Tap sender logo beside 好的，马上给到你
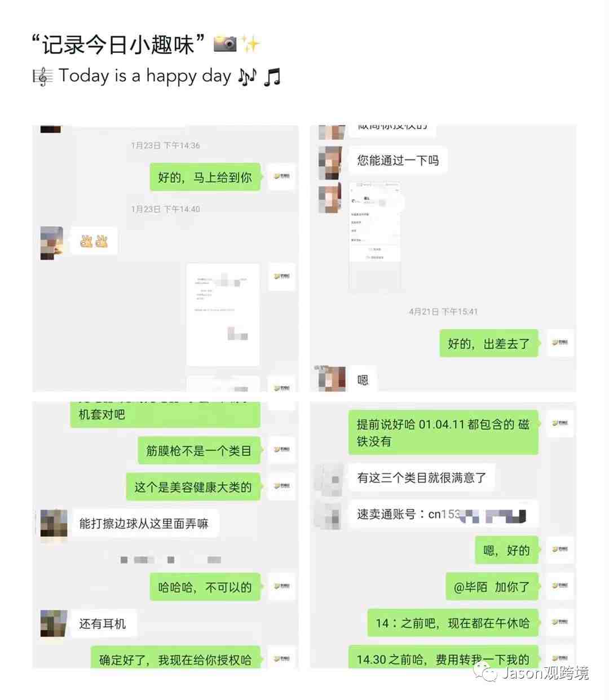Image resolution: width=609 pixels, height=700 pixels. click(x=281, y=177)
